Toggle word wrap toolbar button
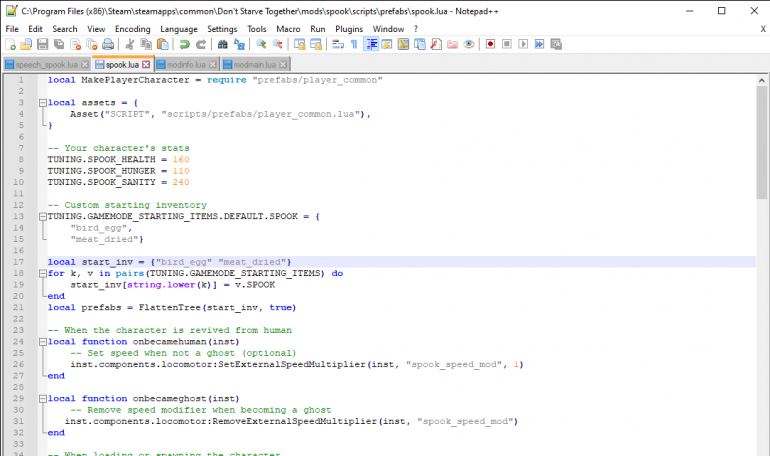 click(338, 45)
